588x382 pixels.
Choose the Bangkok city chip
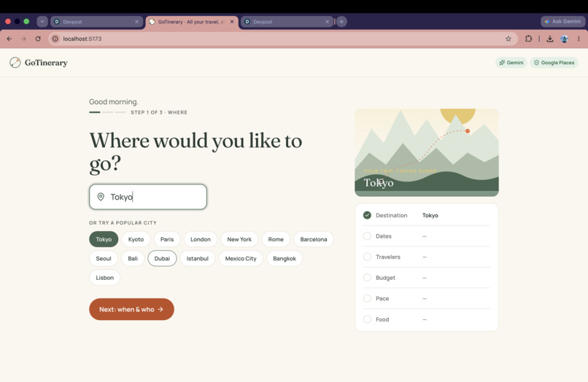pos(285,258)
